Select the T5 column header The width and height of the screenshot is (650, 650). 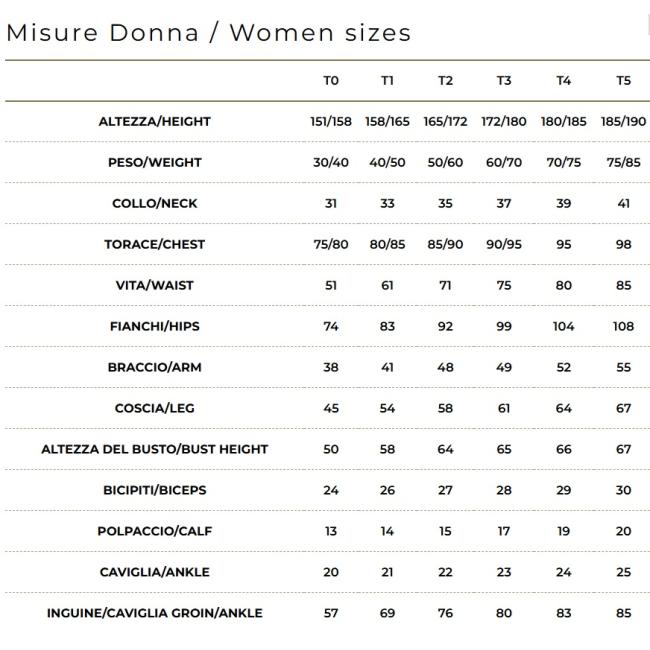pos(624,80)
